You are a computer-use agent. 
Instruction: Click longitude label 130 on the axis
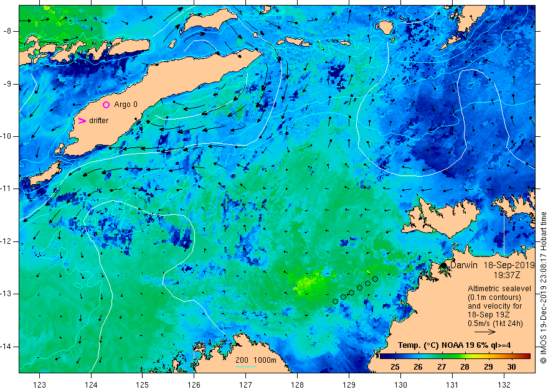[x=400, y=385]
